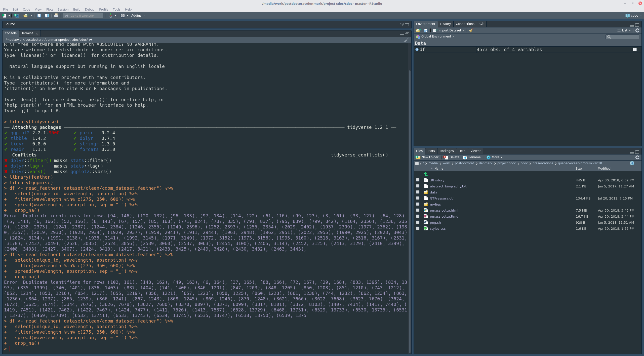
Task: Create a New Folder in Files pane
Action: (427, 157)
